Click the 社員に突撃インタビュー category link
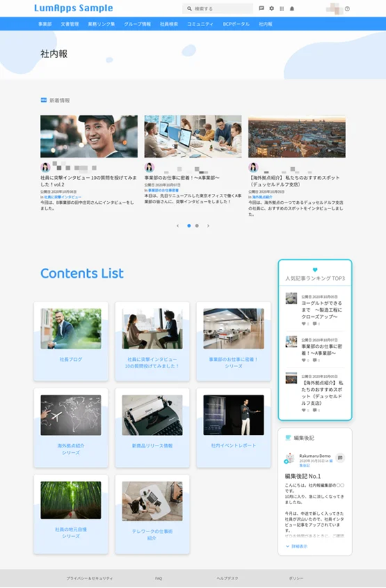 (63, 197)
